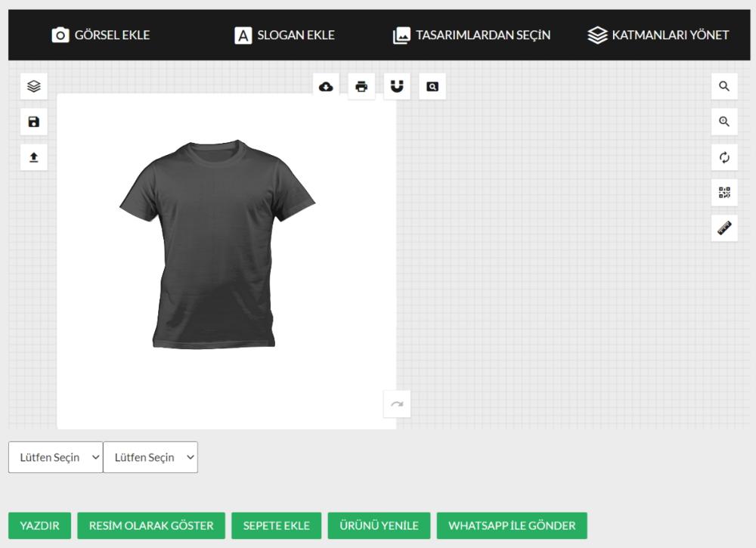Click the zoom in magnifier icon

point(724,122)
